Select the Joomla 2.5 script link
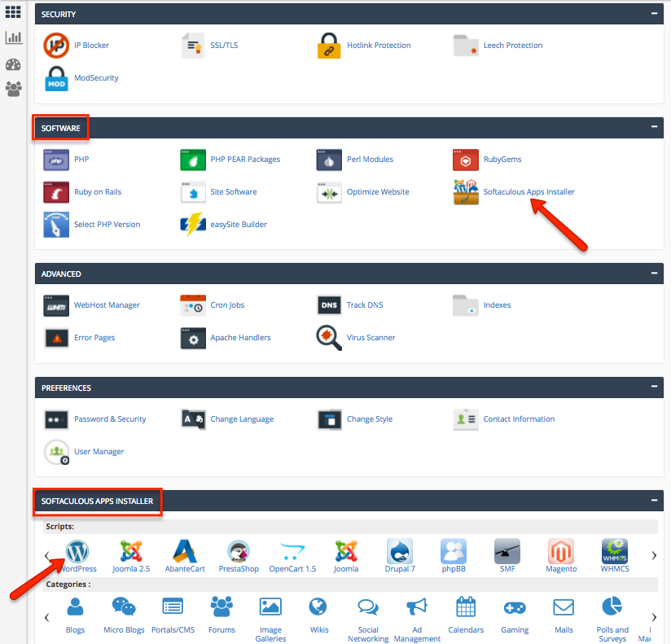This screenshot has height=644, width=671. coord(131,568)
